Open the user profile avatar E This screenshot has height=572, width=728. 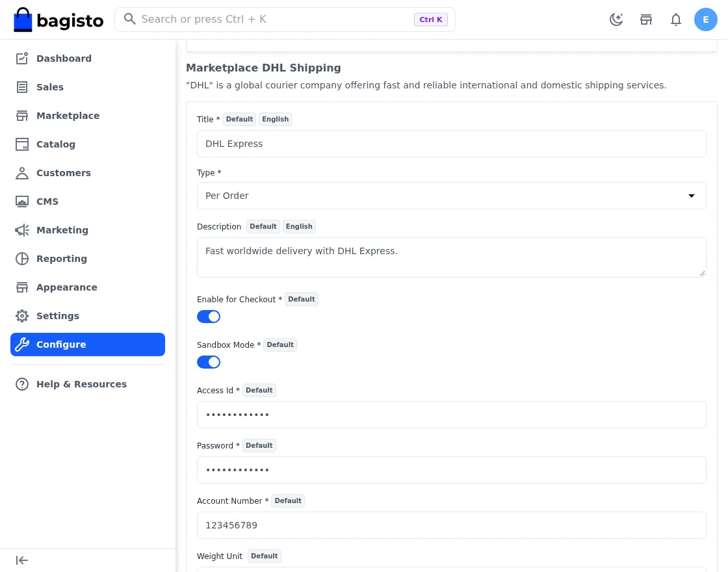(706, 19)
